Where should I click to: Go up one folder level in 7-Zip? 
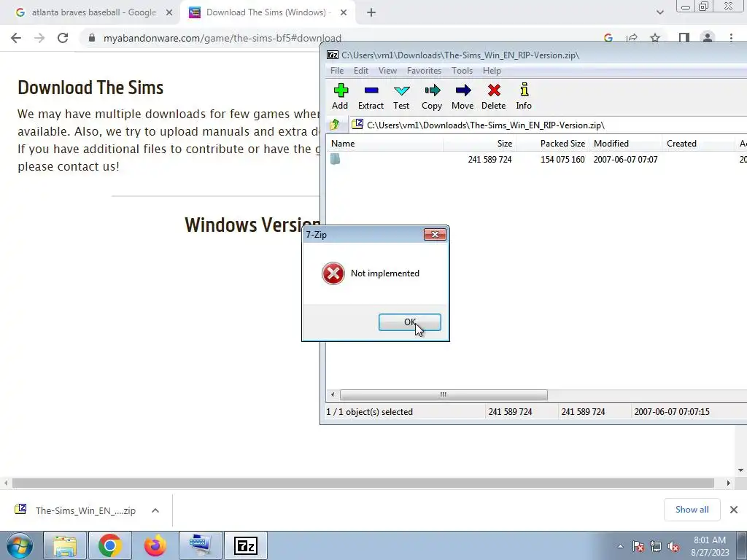pyautogui.click(x=335, y=125)
